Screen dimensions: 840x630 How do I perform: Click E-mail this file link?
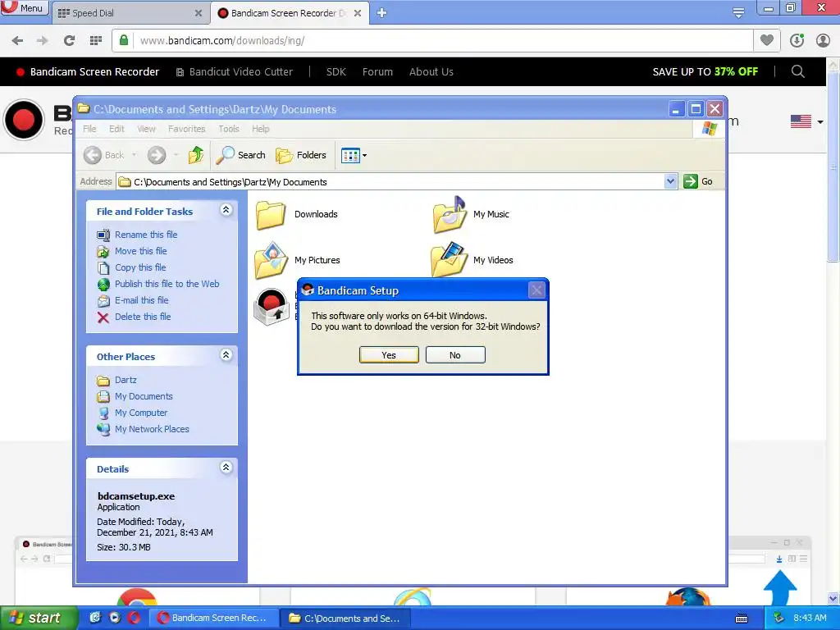[x=141, y=300]
